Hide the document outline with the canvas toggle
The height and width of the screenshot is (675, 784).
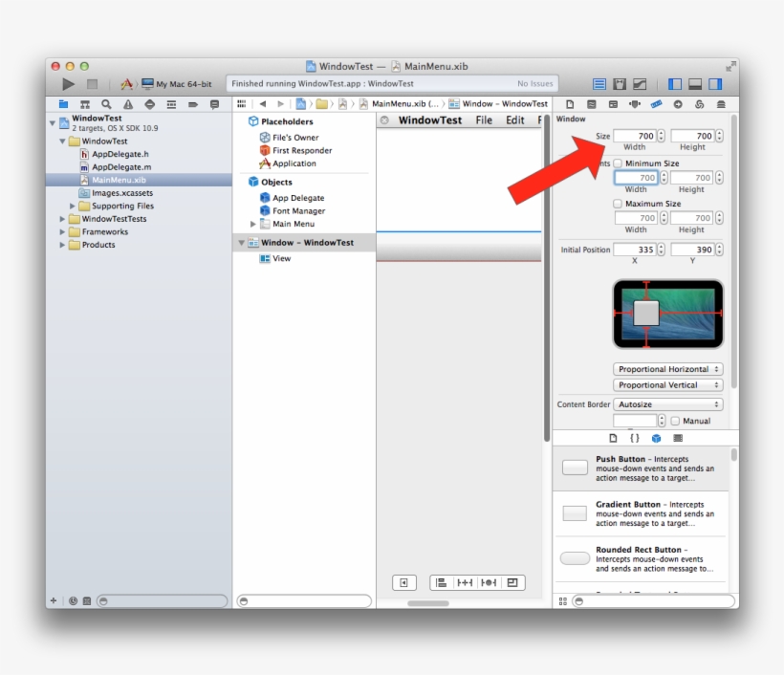403,582
